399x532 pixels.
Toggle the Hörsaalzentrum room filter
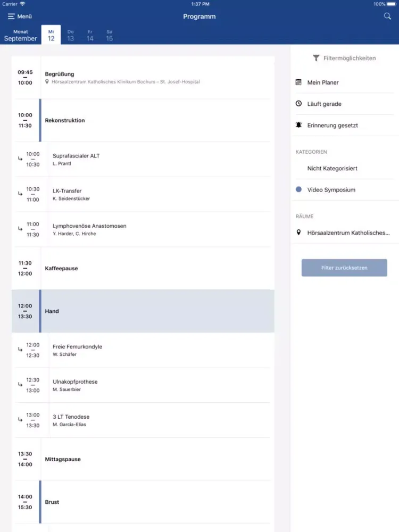[348, 233]
